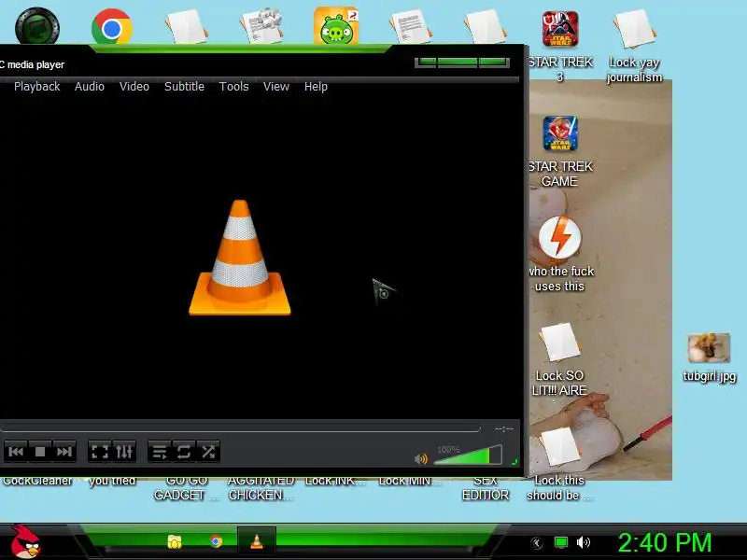Go to previous track in VLC
The height and width of the screenshot is (560, 747).
[x=16, y=452]
